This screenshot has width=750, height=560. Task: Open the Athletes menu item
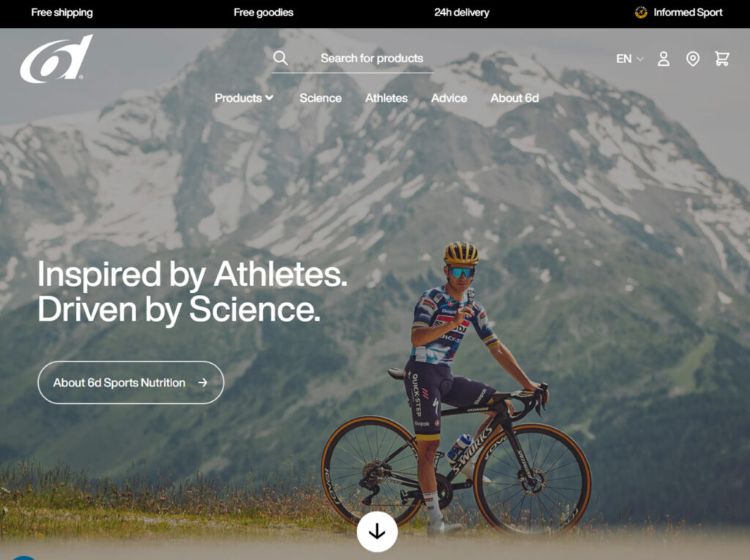(387, 98)
